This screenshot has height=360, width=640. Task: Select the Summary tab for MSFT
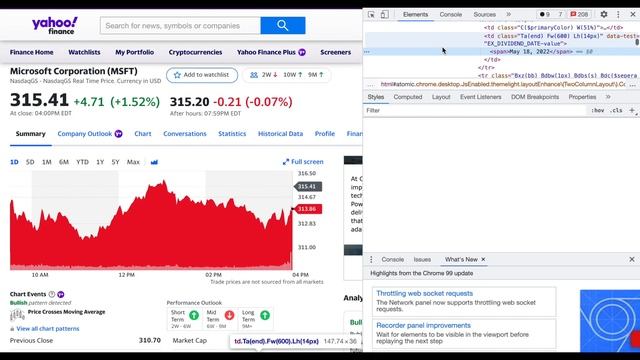pyautogui.click(x=31, y=134)
